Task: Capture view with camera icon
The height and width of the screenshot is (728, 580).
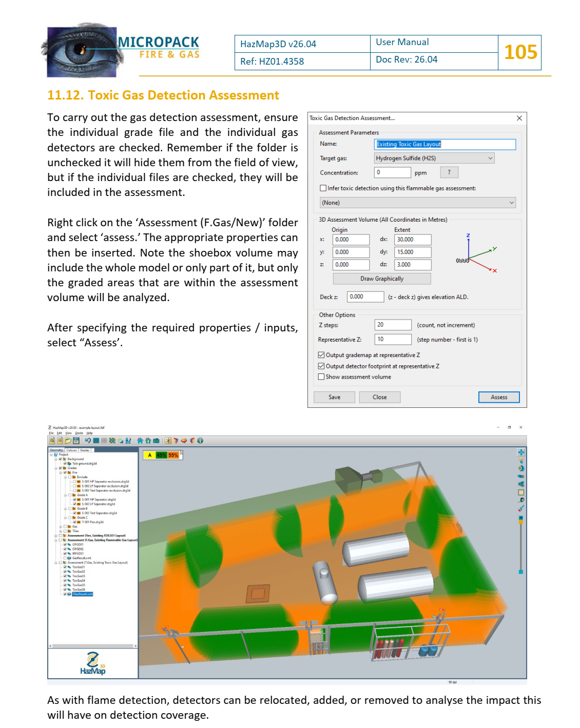Action: (x=156, y=441)
